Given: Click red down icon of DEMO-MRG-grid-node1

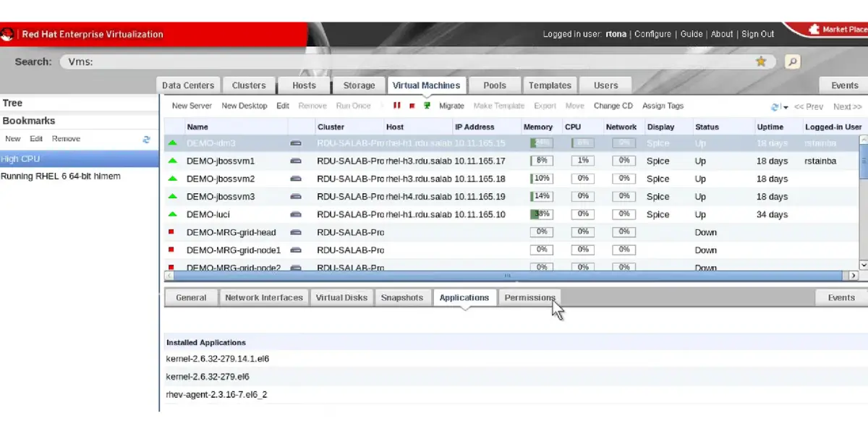Looking at the screenshot, I should [171, 250].
